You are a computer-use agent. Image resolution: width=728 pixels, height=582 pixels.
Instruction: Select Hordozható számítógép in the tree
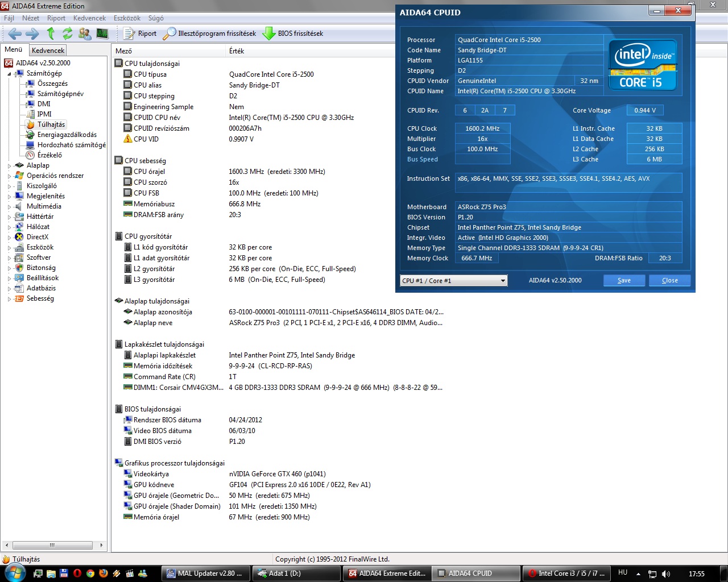pyautogui.click(x=72, y=145)
